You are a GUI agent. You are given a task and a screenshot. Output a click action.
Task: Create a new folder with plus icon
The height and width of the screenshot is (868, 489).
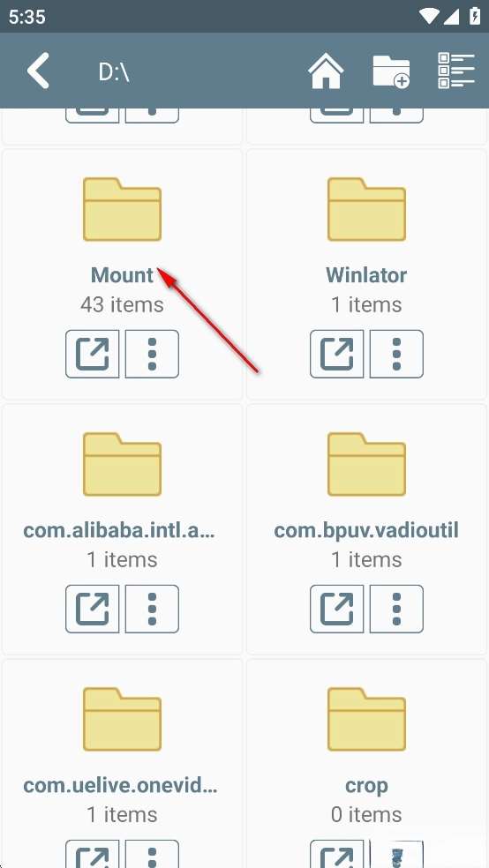point(391,71)
